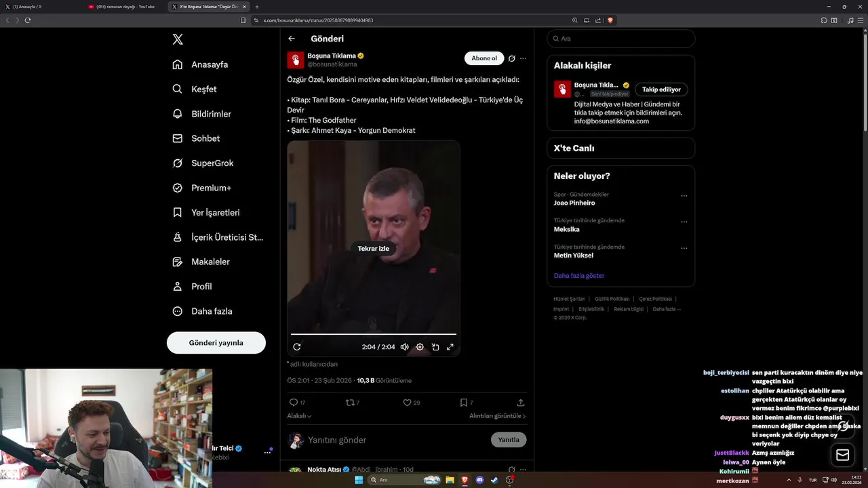Like the post via heart icon
868x488 pixels.
[x=408, y=403]
